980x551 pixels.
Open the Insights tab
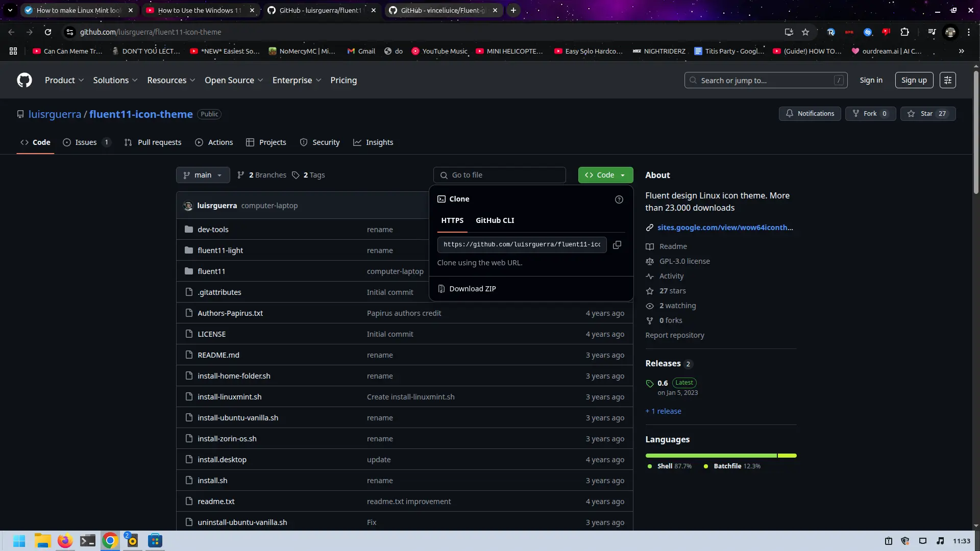373,142
